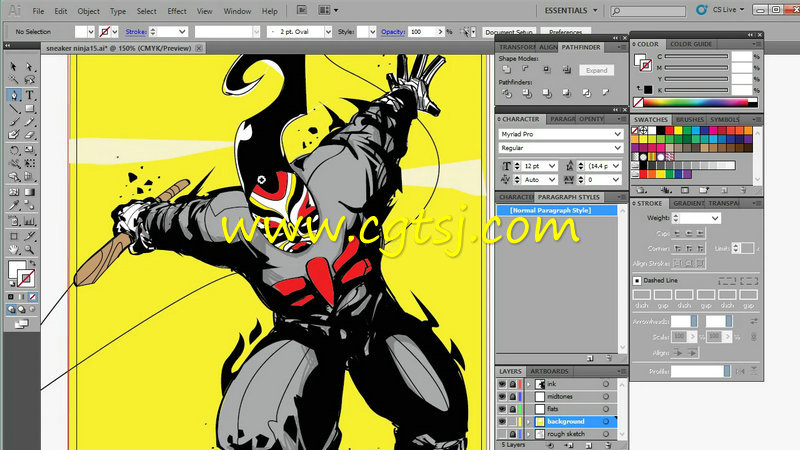Open Change Screen Mode button
800x450 pixels.
(21, 324)
